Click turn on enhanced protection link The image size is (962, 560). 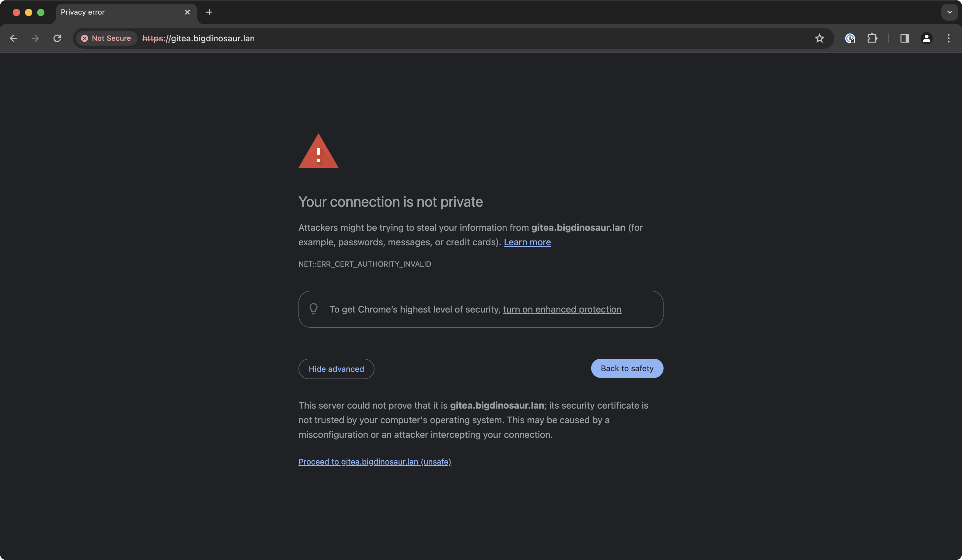pos(562,309)
